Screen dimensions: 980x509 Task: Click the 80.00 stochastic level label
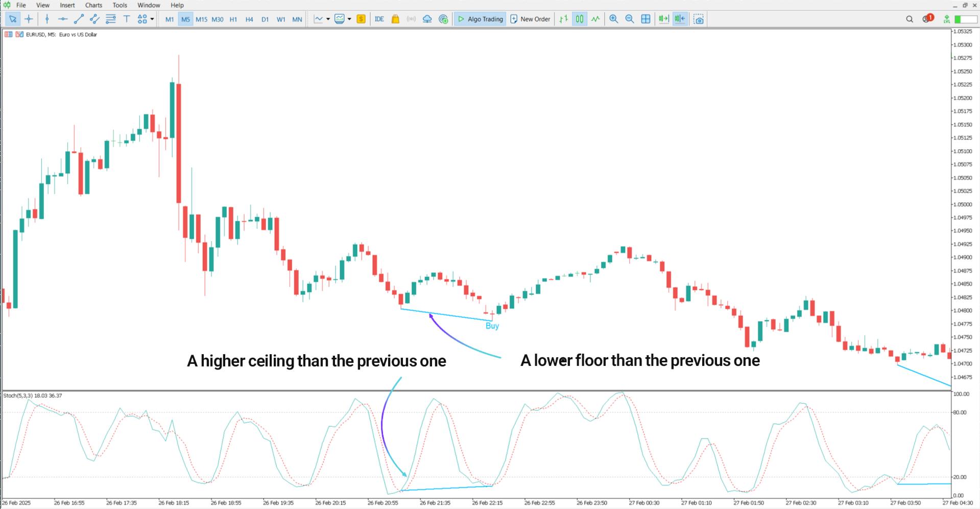click(961, 412)
